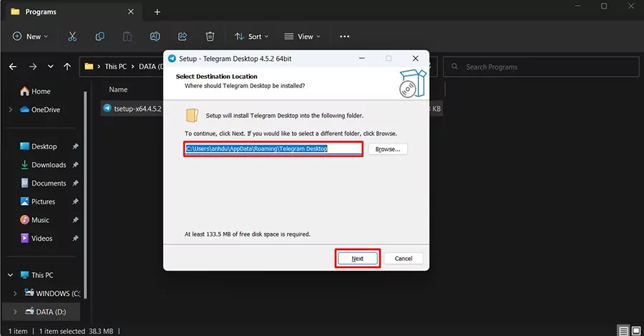Expand the DATA (D:) drive node
Image resolution: width=644 pixels, height=336 pixels.
(x=15, y=312)
